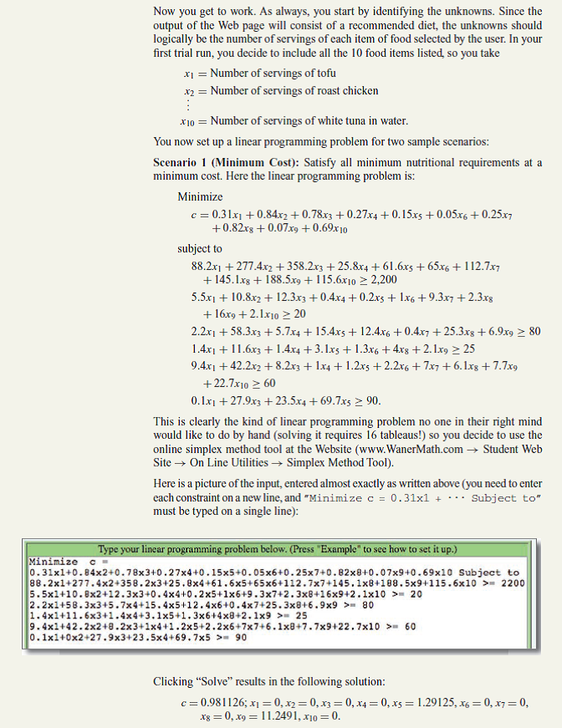Click the typed constraint ending '>= 80'
The height and width of the screenshot is (728, 562).
[201, 605]
